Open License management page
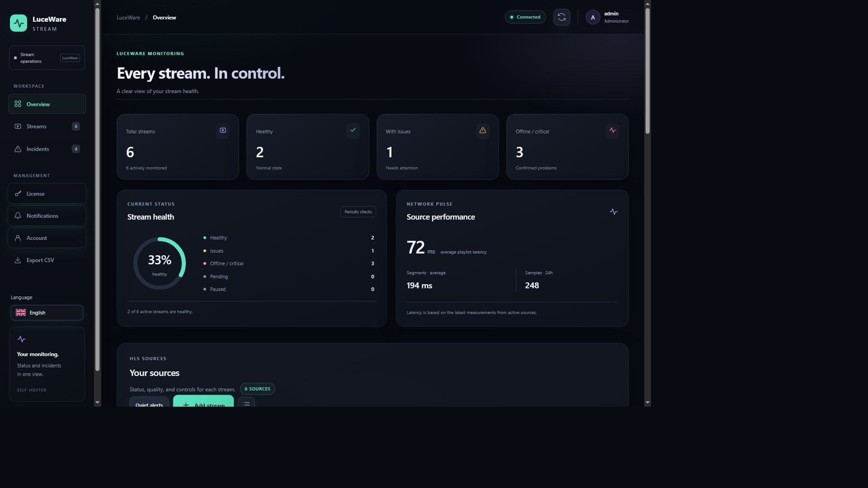 [x=47, y=193]
